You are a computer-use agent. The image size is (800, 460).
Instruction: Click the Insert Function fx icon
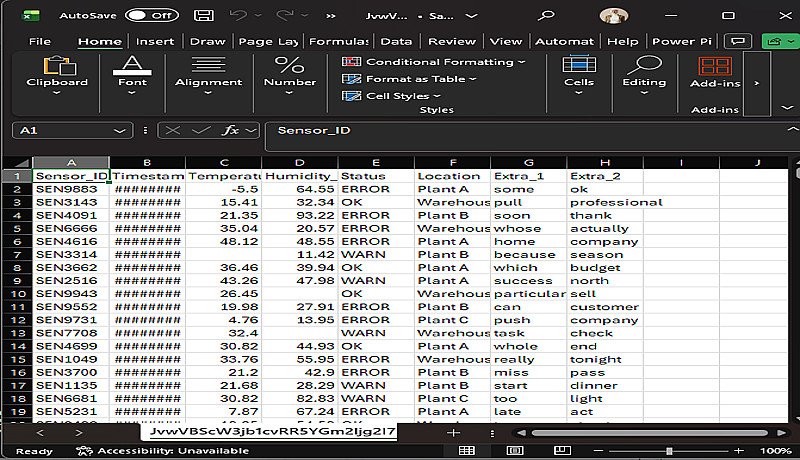pyautogui.click(x=230, y=130)
